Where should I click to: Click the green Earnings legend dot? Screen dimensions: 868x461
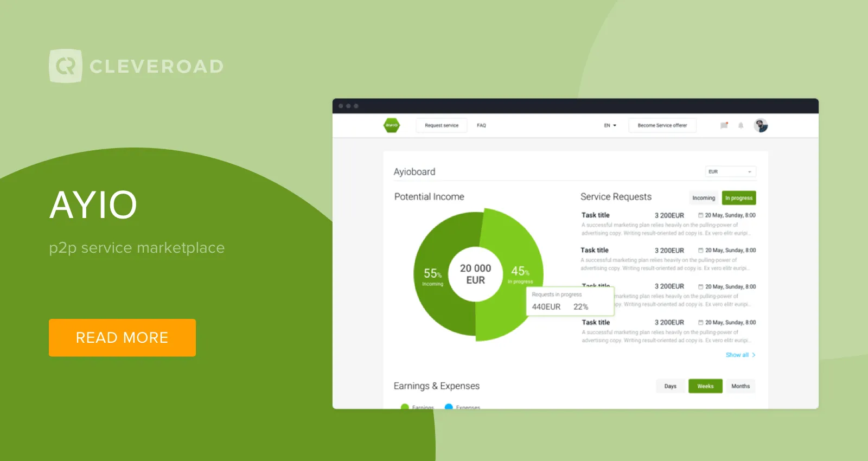coord(405,407)
